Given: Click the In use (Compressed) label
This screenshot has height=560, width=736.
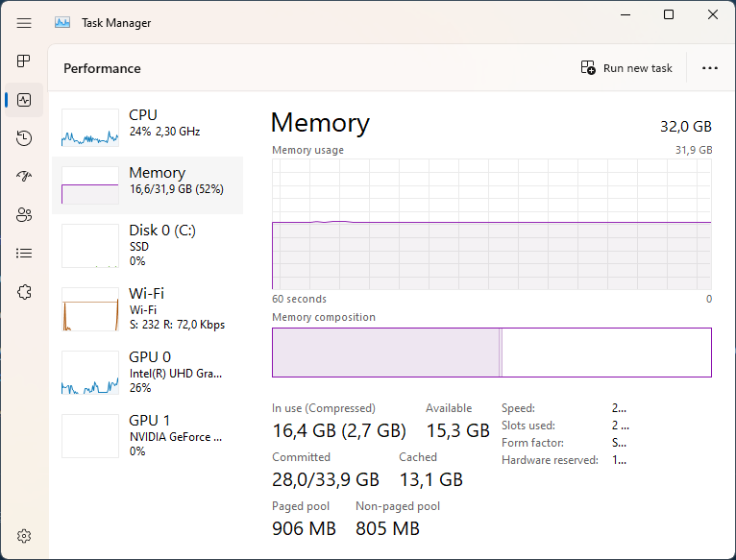Looking at the screenshot, I should [x=324, y=408].
